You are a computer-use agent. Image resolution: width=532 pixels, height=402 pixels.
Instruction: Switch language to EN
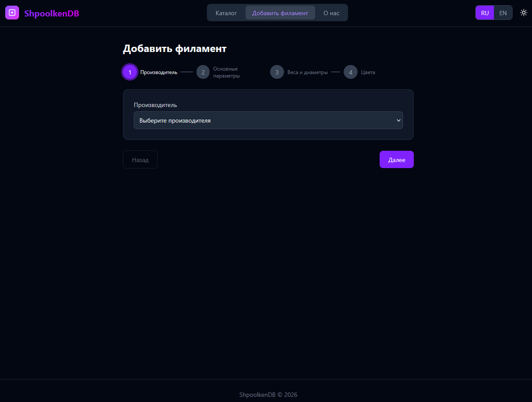pyautogui.click(x=503, y=13)
